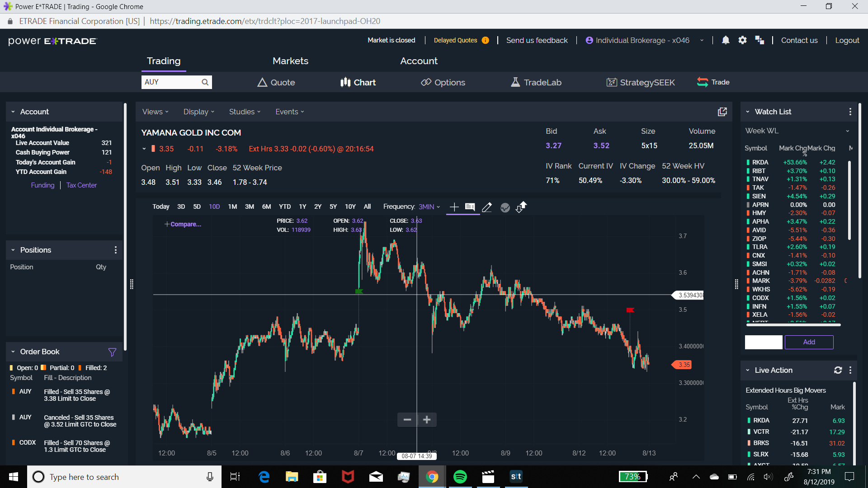
Task: Toggle the chart data tooltip box icon
Action: pyautogui.click(x=470, y=207)
